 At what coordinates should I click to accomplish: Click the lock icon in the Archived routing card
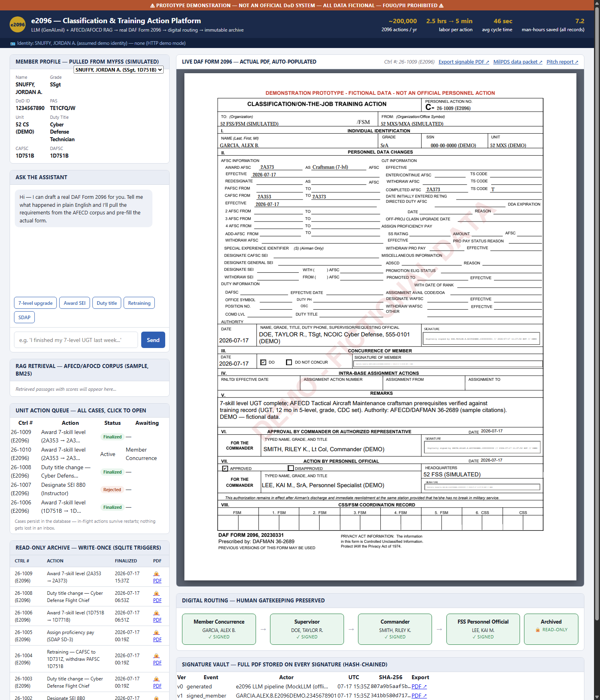(x=538, y=630)
